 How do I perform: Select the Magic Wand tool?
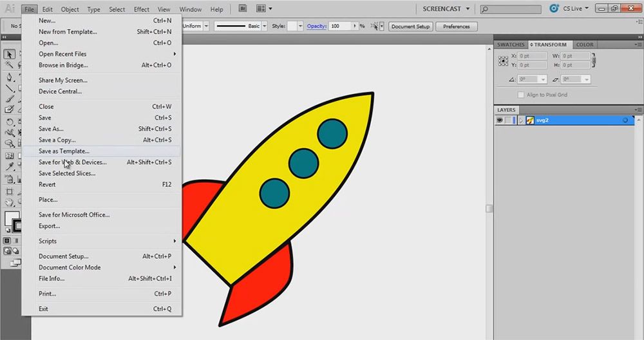(x=10, y=65)
